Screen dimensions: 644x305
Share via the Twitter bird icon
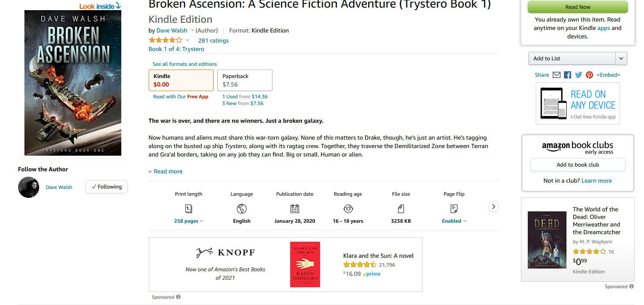[578, 75]
